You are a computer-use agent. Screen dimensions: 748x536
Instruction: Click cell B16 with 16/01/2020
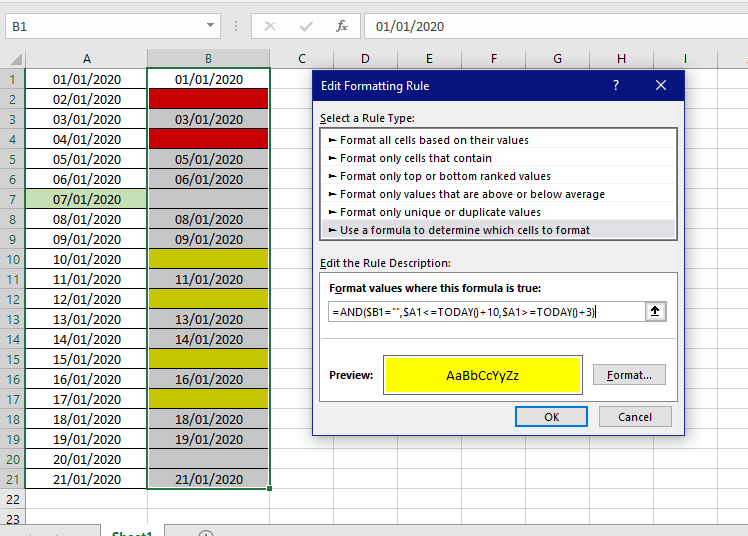click(x=208, y=379)
